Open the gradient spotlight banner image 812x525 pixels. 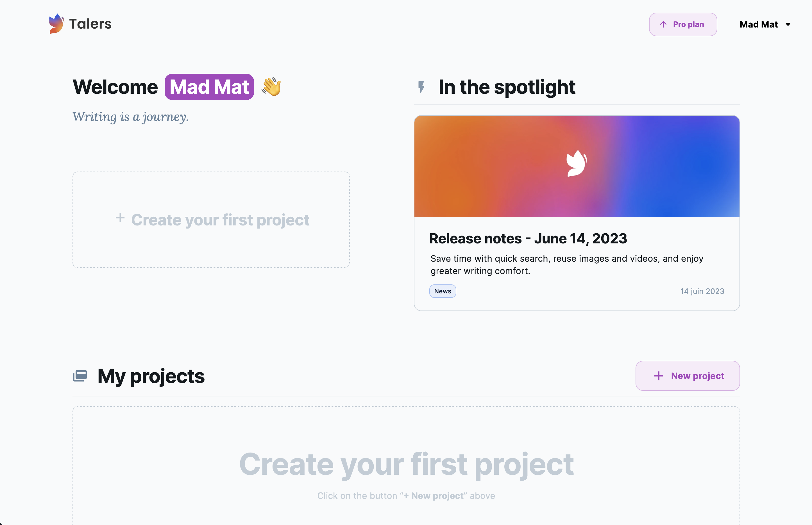[577, 166]
